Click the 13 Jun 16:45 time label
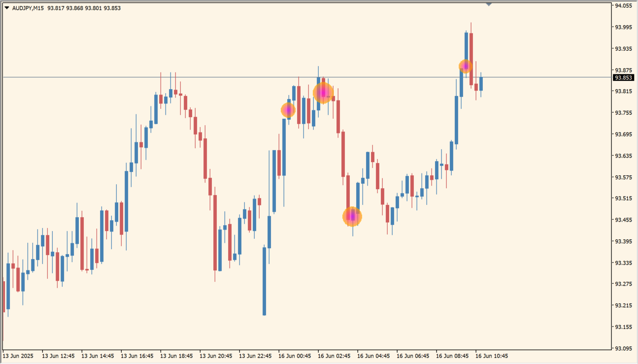 pos(137,356)
